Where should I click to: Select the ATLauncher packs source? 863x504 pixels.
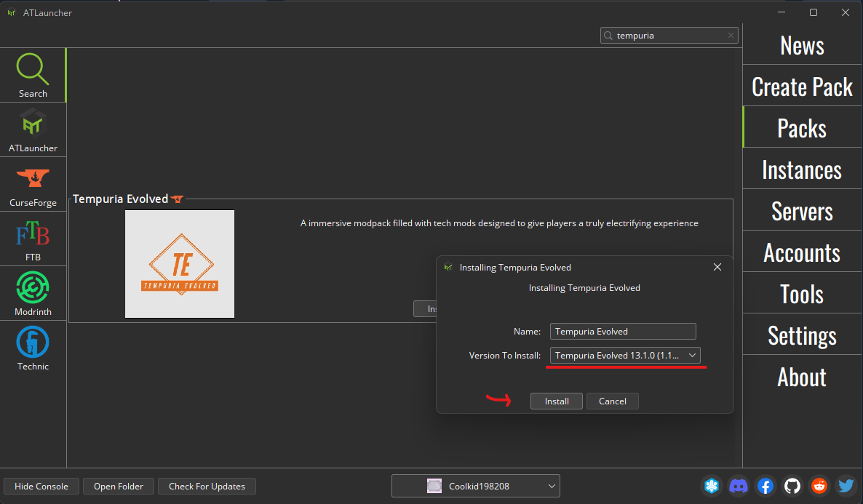click(33, 130)
